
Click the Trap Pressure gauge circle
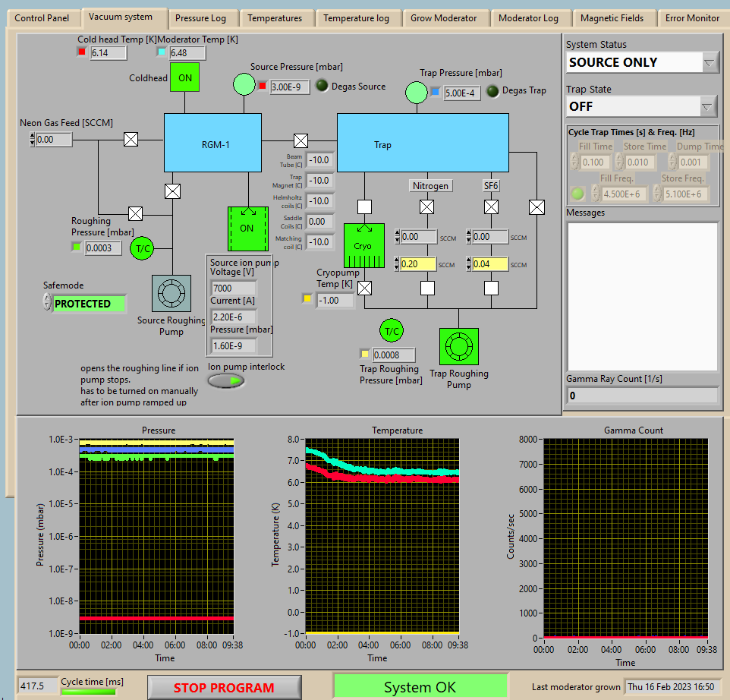416,93
